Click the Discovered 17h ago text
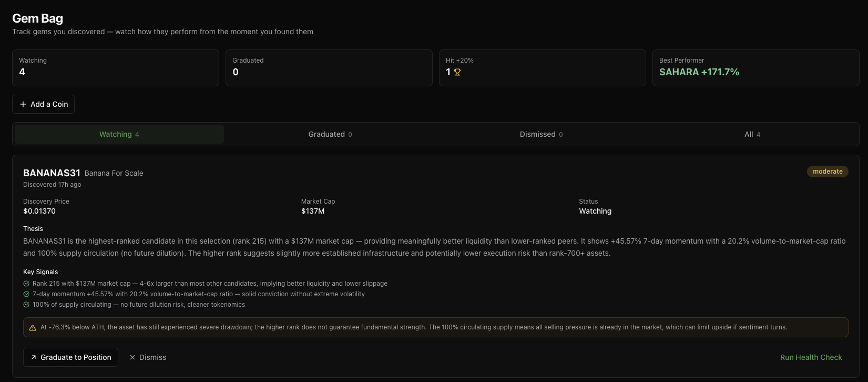The width and height of the screenshot is (868, 382). point(52,185)
